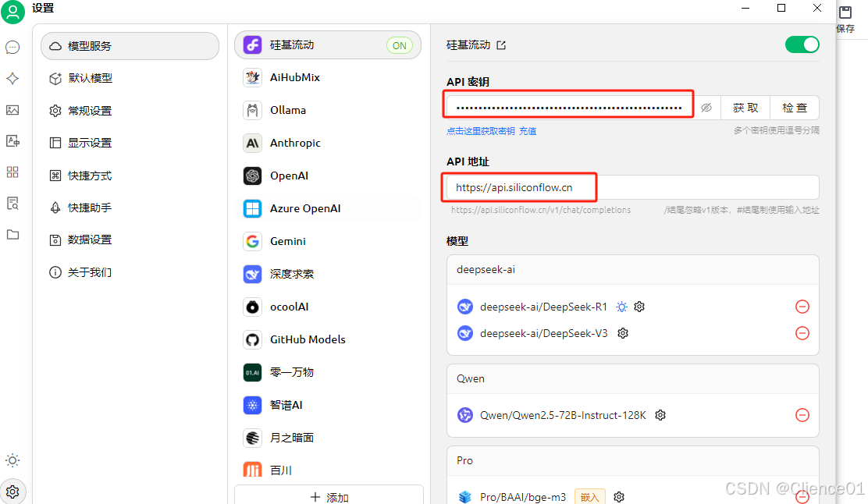Click the 嵌入 tag on bge-m3

click(589, 497)
